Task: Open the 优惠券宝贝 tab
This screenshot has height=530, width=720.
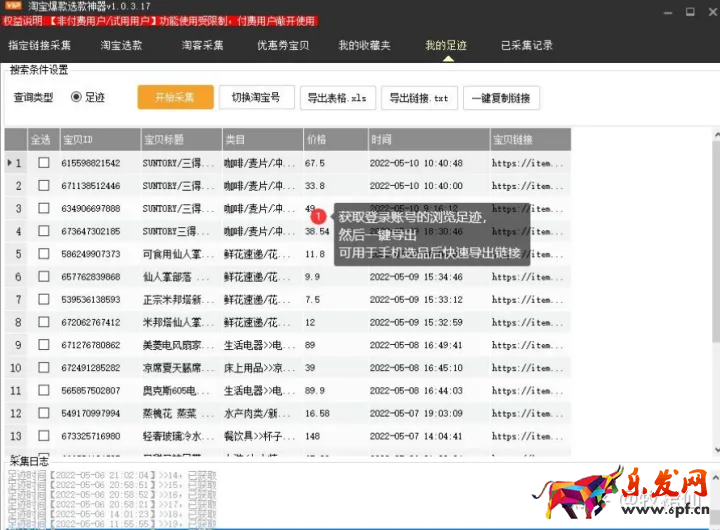Action: pyautogui.click(x=283, y=46)
